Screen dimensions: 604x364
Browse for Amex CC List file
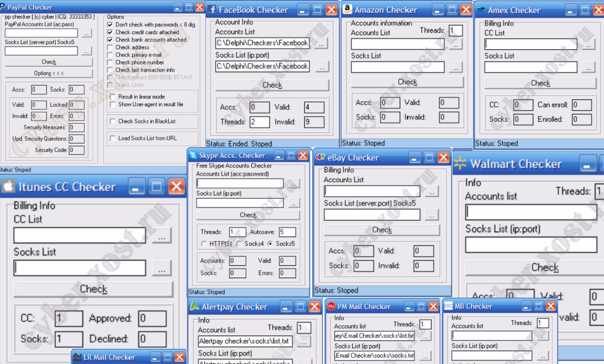(588, 44)
